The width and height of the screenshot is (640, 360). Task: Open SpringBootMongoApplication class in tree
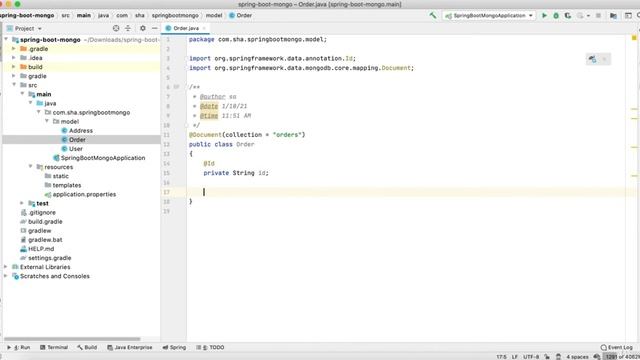pos(99,158)
